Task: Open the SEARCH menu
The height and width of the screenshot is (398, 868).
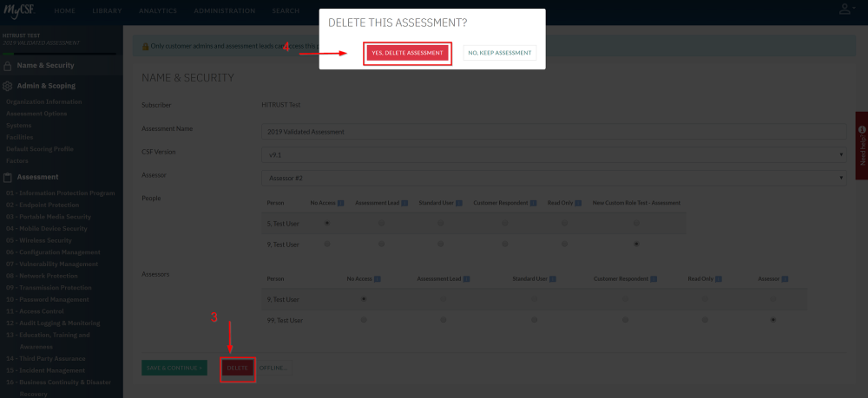Action: [286, 11]
